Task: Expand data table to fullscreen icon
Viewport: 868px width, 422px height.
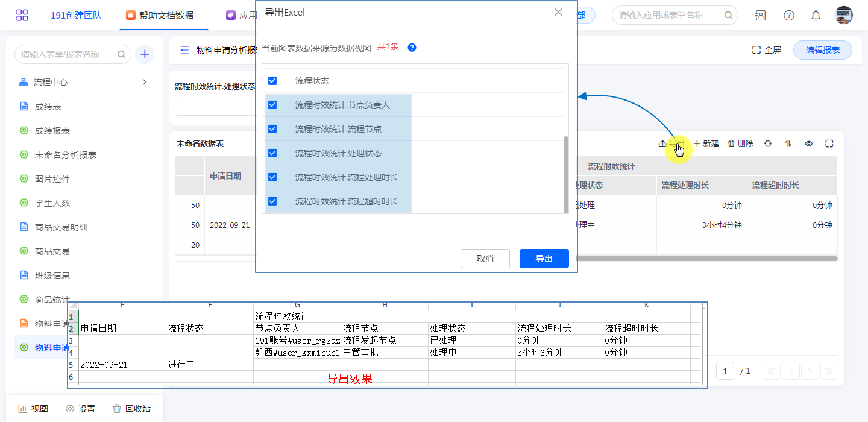Action: pyautogui.click(x=829, y=143)
